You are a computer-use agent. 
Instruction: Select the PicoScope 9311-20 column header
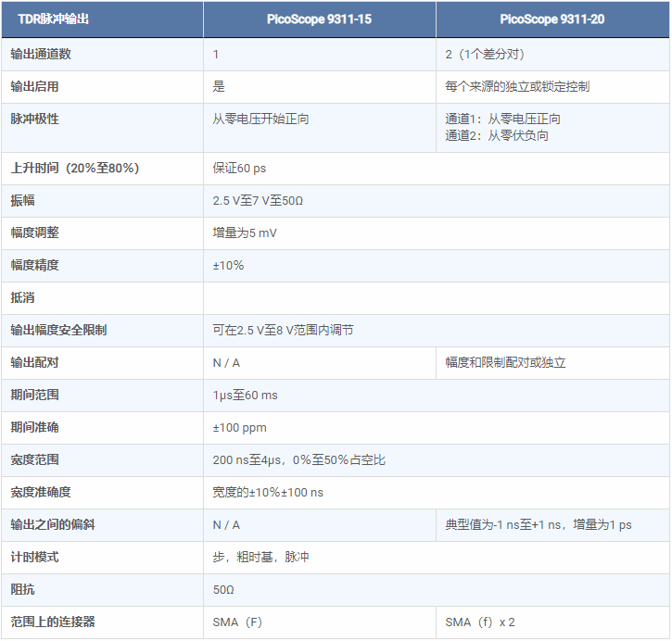click(x=552, y=19)
